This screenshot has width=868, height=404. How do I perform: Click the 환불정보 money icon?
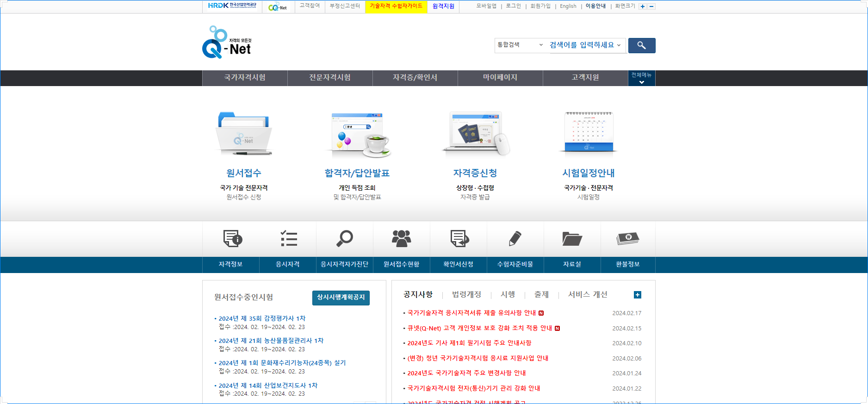point(628,238)
